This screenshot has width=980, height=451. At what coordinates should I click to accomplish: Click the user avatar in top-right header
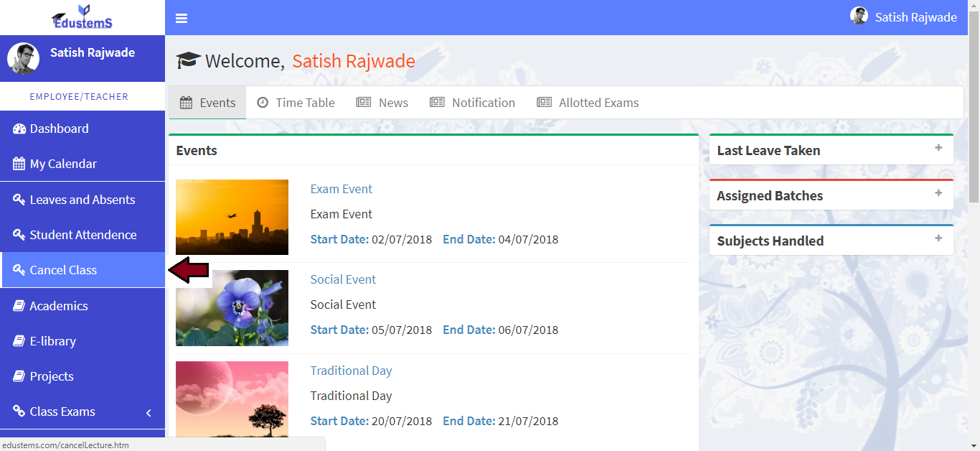tap(859, 17)
